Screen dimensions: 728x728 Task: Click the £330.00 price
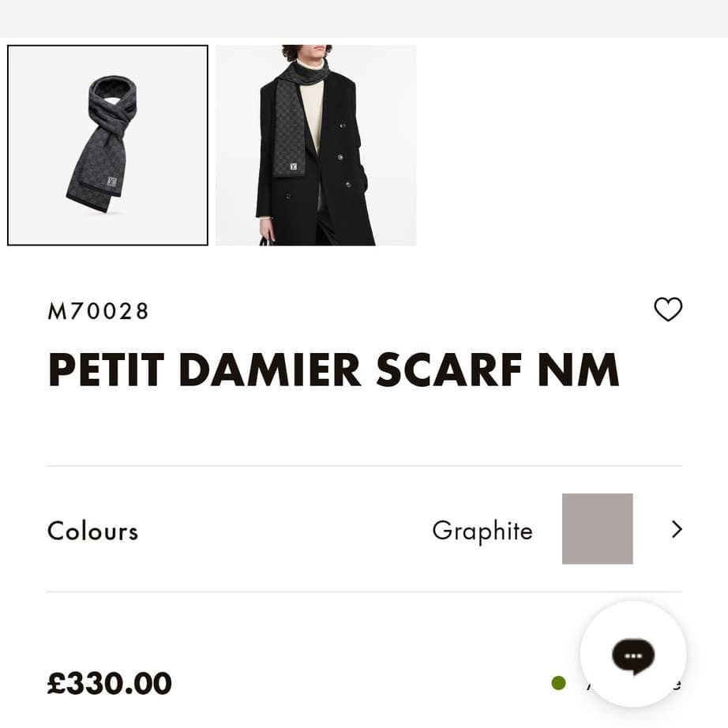(x=110, y=683)
